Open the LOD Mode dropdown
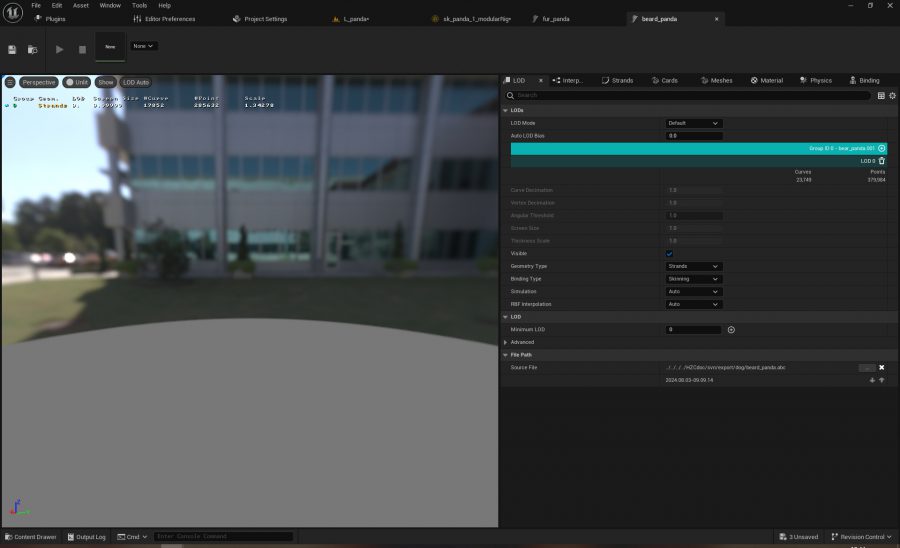 693,123
